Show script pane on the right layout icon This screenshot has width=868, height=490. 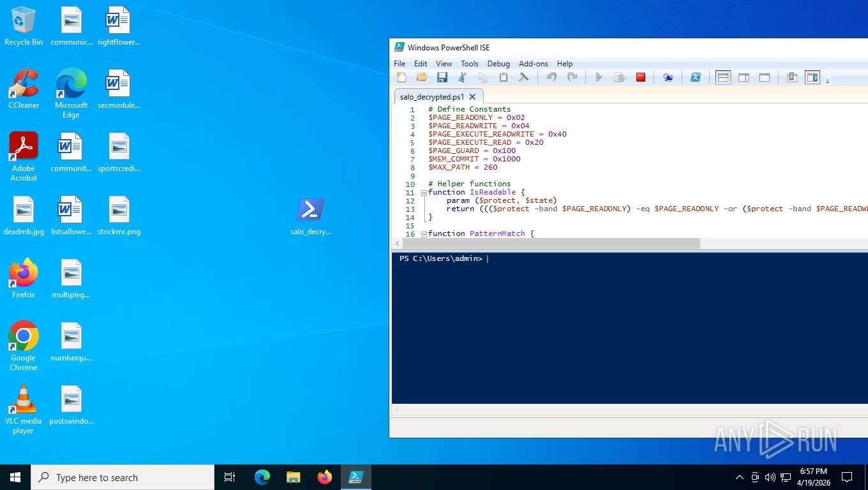click(744, 78)
